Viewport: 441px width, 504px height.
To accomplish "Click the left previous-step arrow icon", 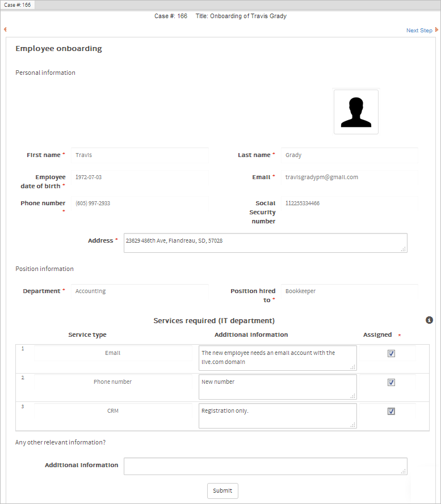I will tap(5, 29).
